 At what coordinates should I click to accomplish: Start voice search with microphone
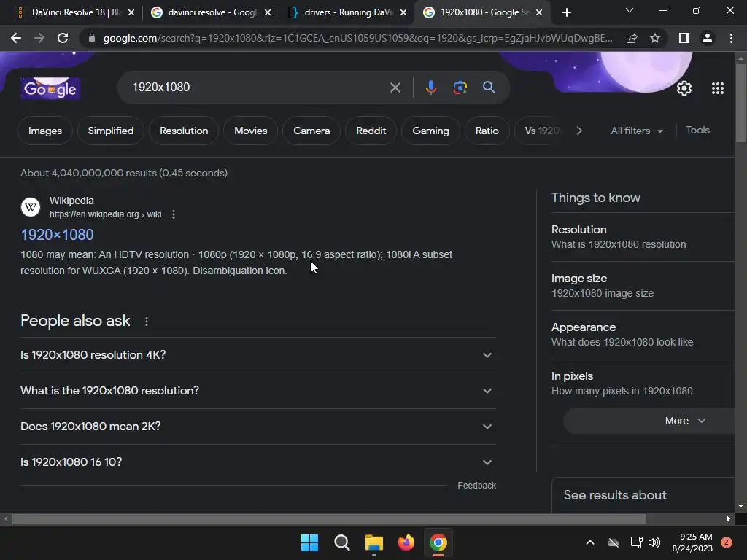point(430,87)
